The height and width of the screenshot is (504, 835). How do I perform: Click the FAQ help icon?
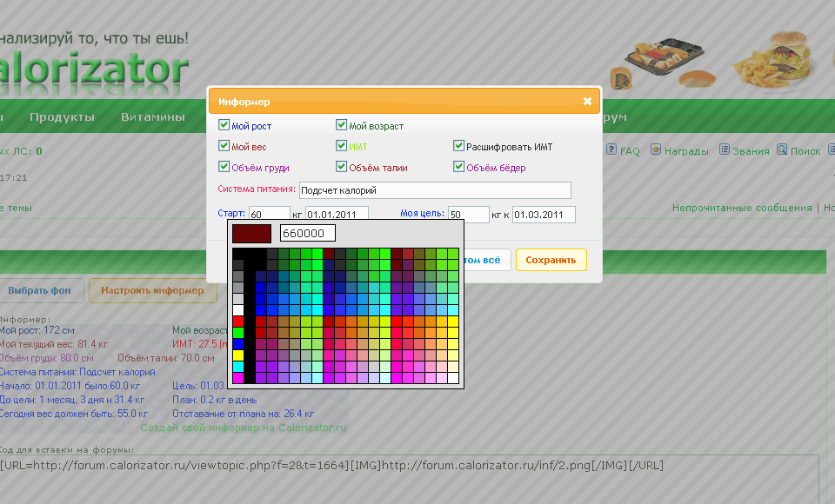coord(611,149)
